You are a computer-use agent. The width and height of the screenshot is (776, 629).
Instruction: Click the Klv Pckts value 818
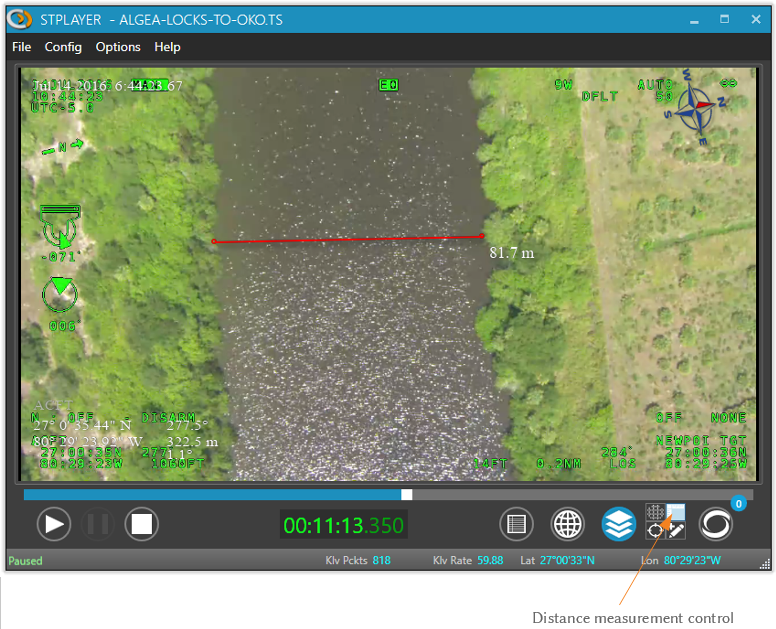point(382,560)
